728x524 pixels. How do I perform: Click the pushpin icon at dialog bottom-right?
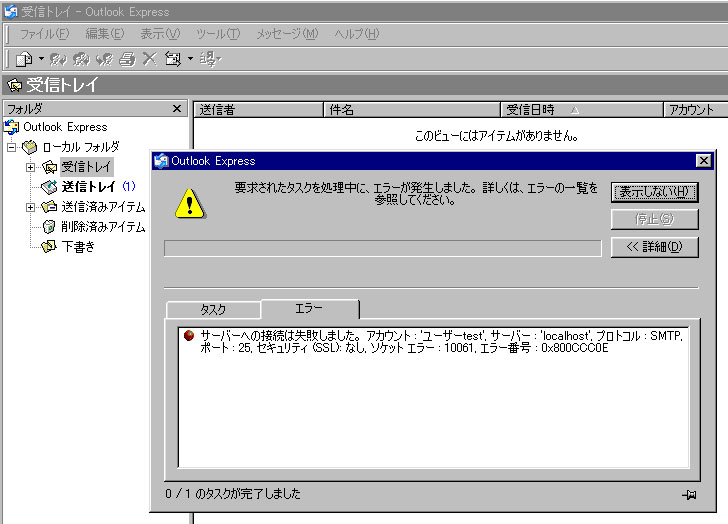tap(689, 495)
